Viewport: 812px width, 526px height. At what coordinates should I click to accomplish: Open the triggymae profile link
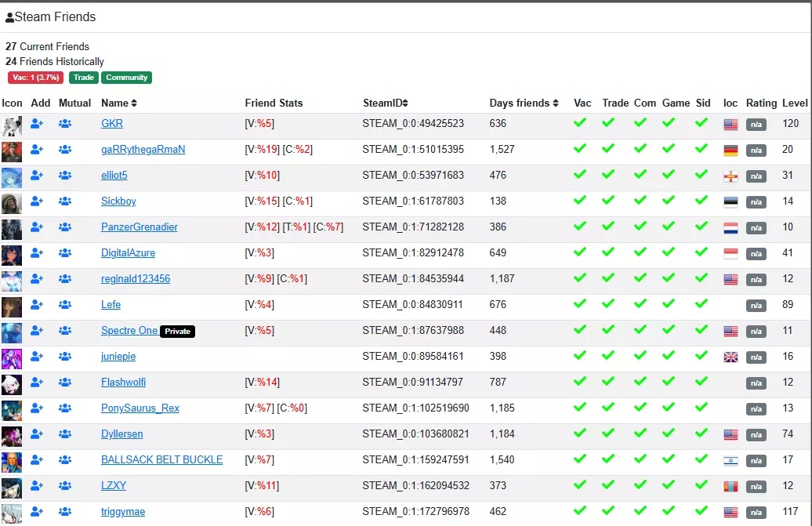(123, 512)
